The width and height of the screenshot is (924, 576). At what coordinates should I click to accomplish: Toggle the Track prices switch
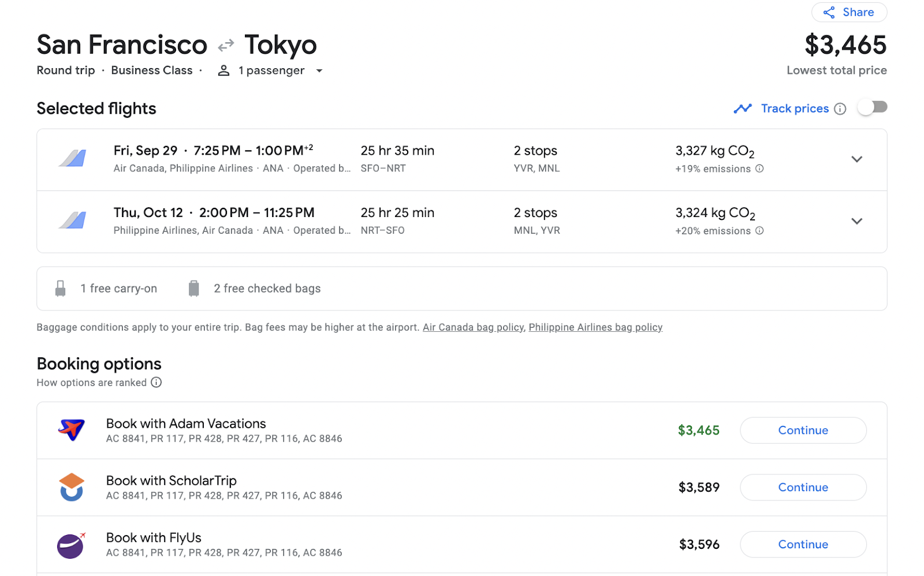(872, 107)
